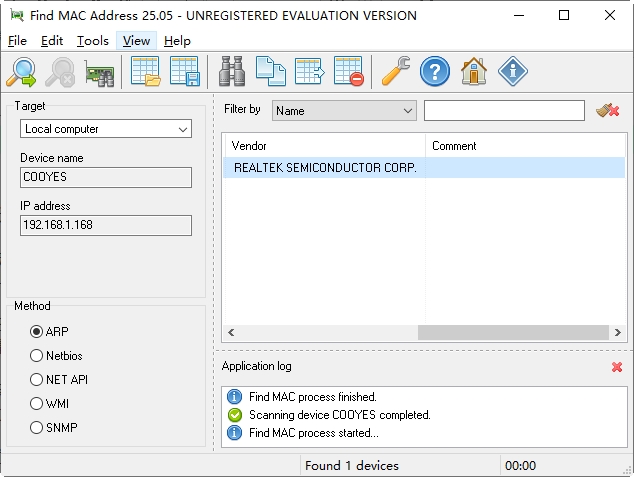634x477 pixels.
Task: Click the delete table entry icon
Action: point(349,72)
